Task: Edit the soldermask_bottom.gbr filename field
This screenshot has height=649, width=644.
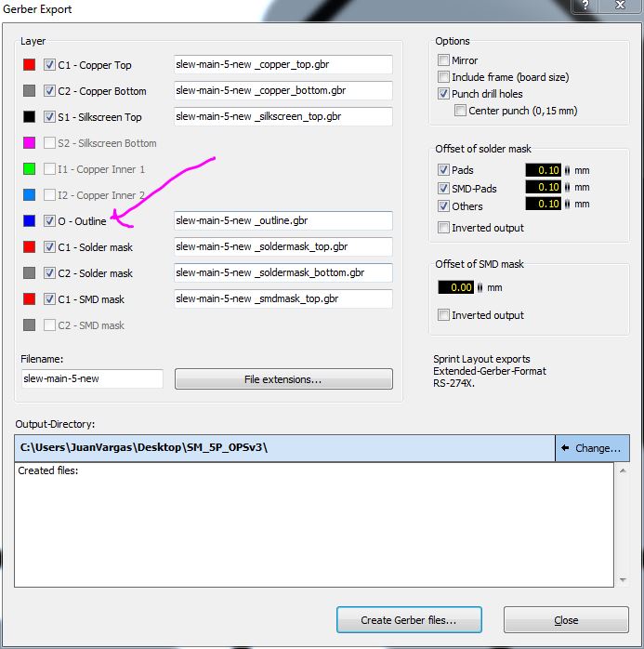Action: point(283,272)
